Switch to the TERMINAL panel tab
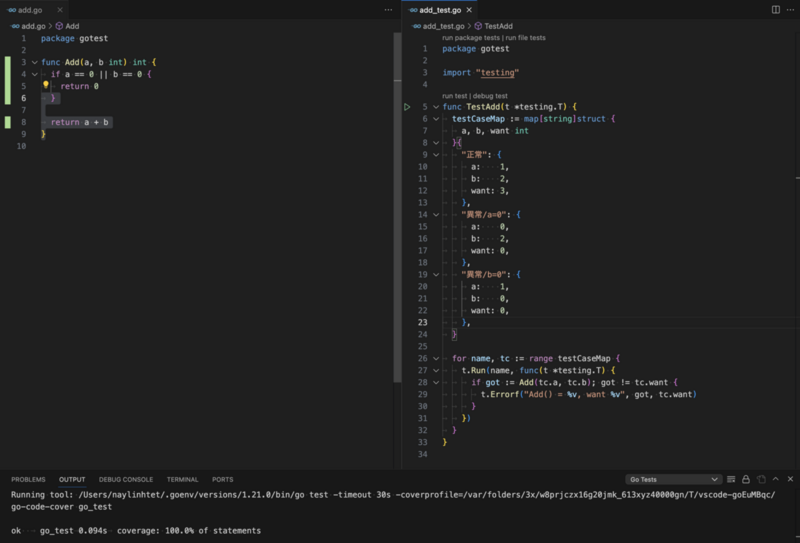Image resolution: width=800 pixels, height=543 pixels. [x=182, y=479]
